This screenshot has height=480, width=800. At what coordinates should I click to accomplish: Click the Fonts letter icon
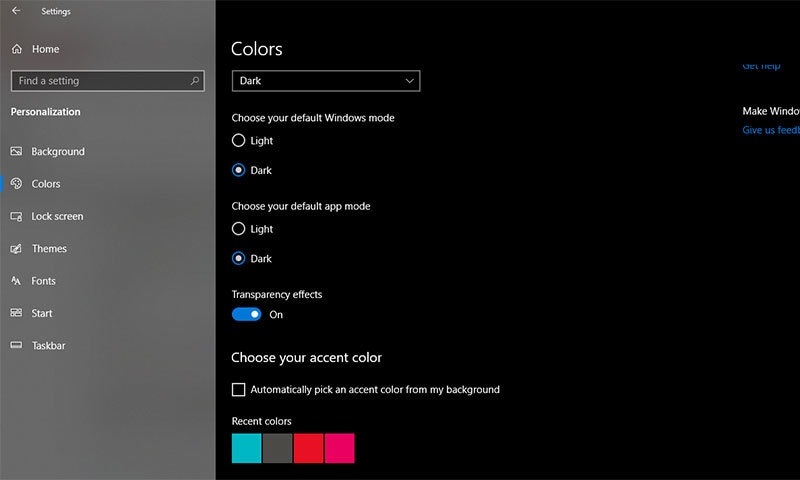click(x=16, y=281)
